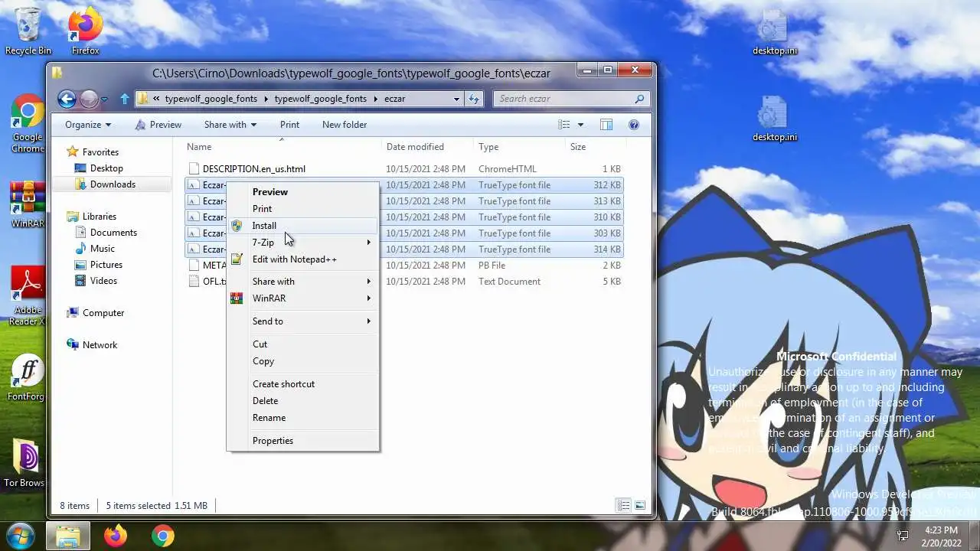Open the Organize dropdown menu
This screenshot has height=551, width=980.
pos(88,125)
